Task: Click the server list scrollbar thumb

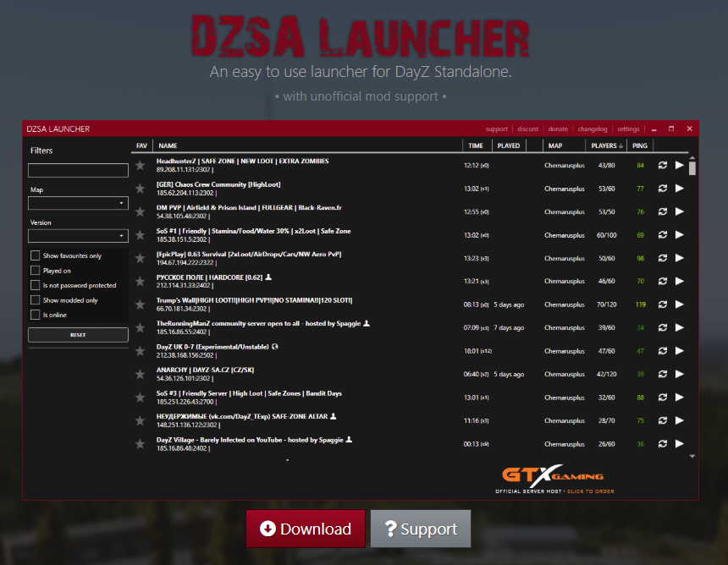Action: 692,168
